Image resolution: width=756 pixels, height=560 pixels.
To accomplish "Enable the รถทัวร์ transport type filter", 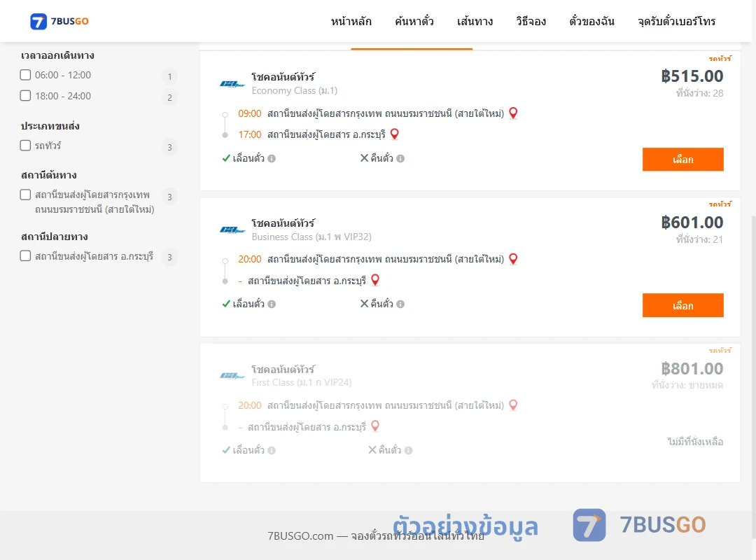I will point(26,145).
